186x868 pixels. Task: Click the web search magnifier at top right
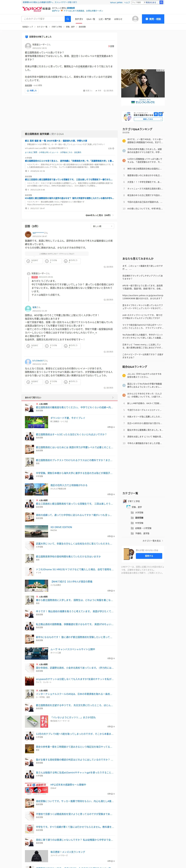pyautogui.click(x=161, y=2)
